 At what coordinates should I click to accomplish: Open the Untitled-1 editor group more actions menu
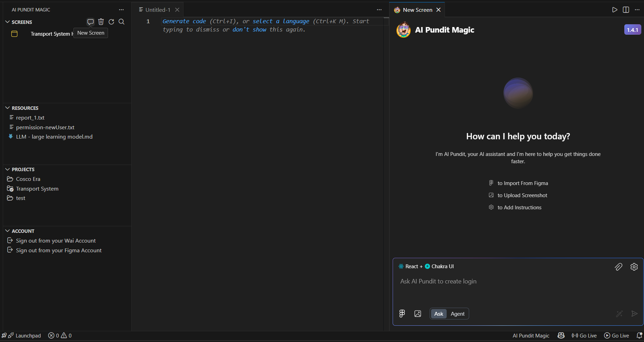[379, 10]
